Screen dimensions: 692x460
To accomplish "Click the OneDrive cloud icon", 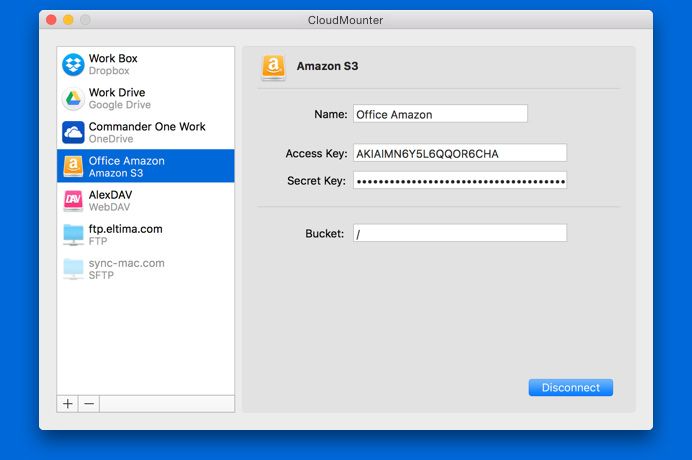I will point(73,132).
